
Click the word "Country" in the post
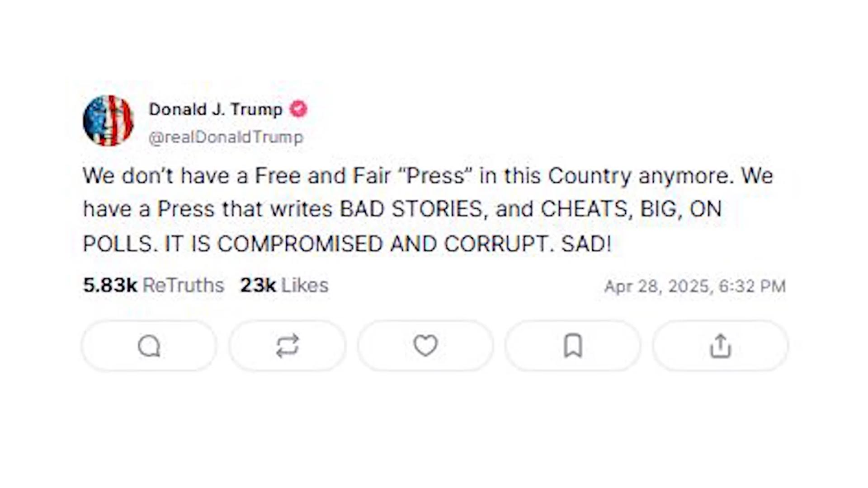coord(590,176)
